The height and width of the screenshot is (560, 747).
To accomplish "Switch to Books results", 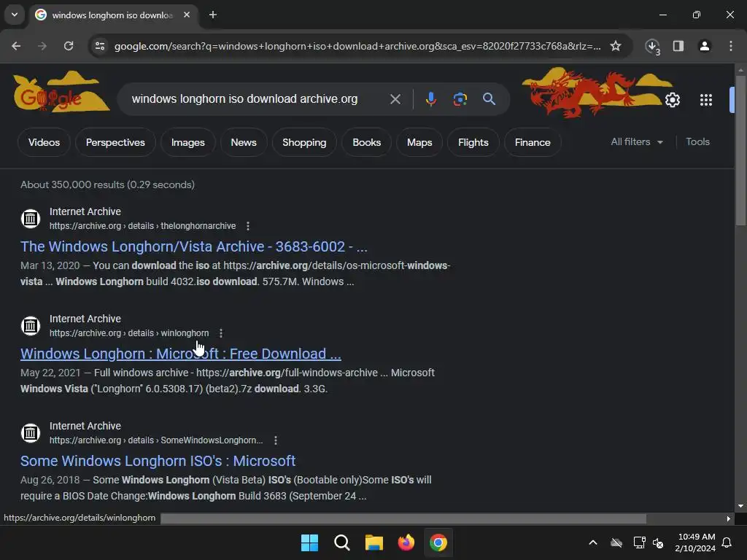I will (367, 142).
